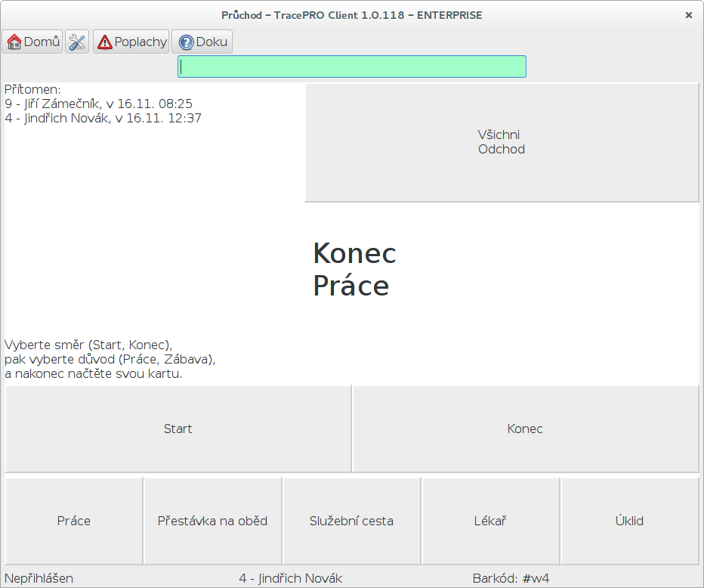The width and height of the screenshot is (704, 588).
Task: Click Barkód: #w4 status entry
Action: tap(511, 578)
